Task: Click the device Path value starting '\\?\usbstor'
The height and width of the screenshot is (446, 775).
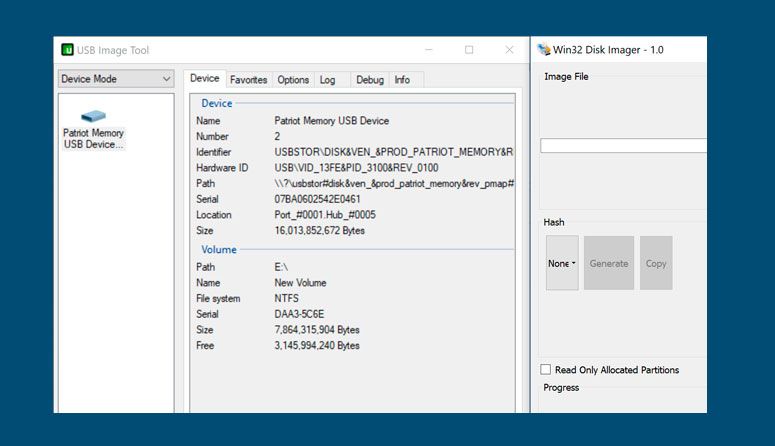Action: coord(394,183)
